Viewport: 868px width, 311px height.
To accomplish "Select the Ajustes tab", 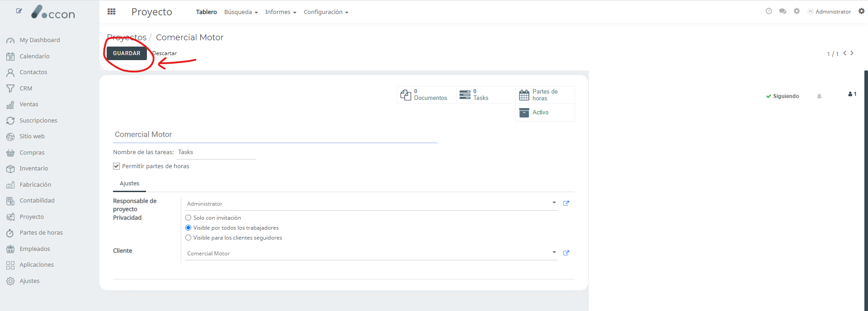I will [129, 184].
